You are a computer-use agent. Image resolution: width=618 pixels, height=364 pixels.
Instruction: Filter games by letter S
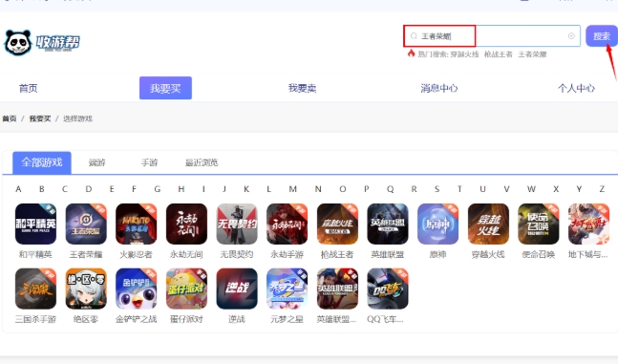pos(437,189)
